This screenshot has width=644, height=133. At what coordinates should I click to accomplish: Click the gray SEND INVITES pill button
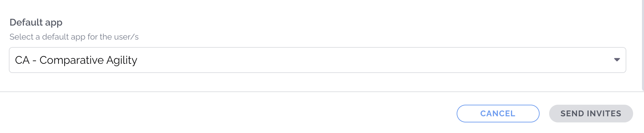pos(591,114)
